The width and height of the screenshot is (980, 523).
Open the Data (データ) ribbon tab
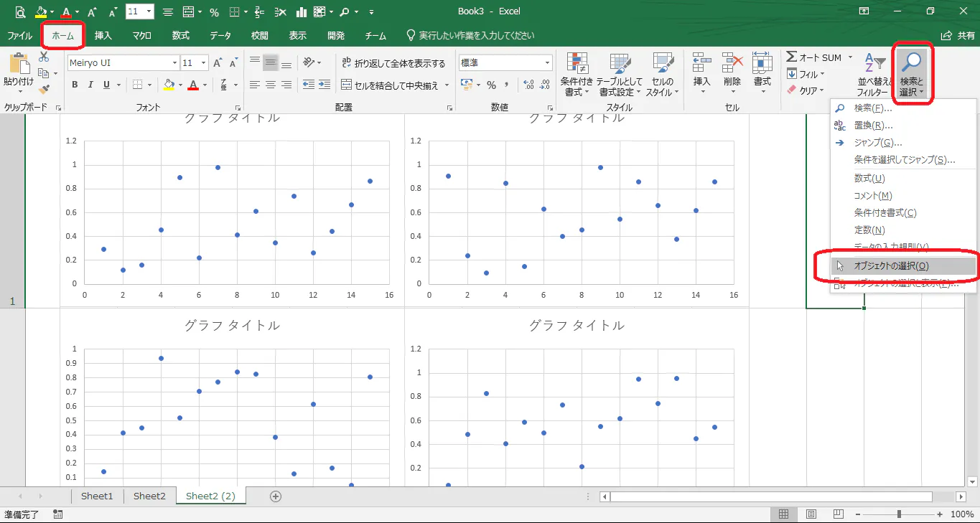[x=220, y=35]
